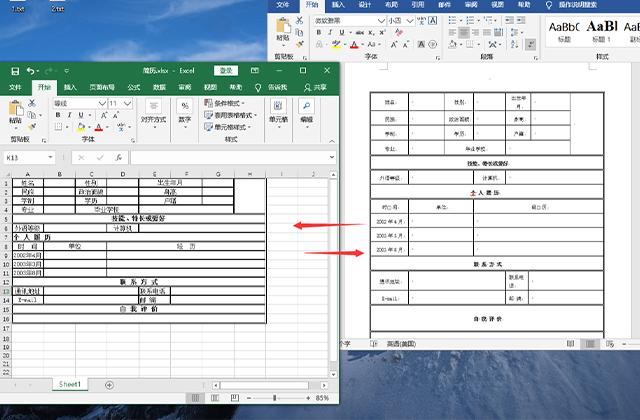The height and width of the screenshot is (420, 640).
Task: Open 单元格样式 cell styles menu
Action: (x=227, y=127)
